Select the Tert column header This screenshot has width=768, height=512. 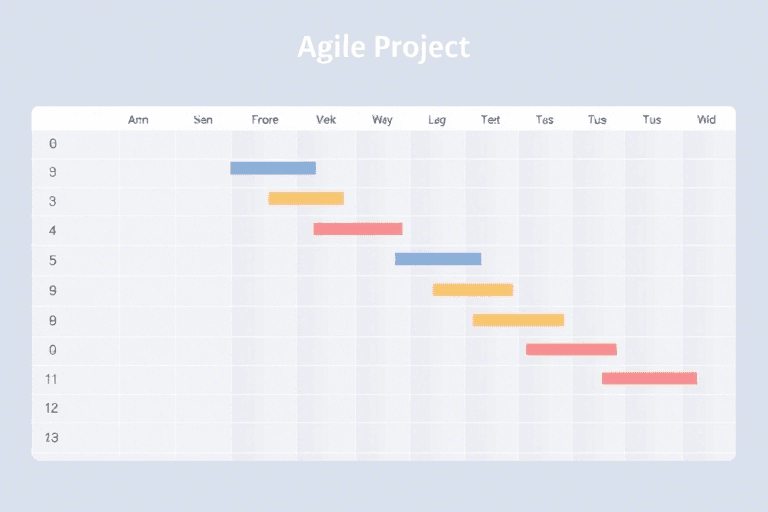[x=490, y=120]
